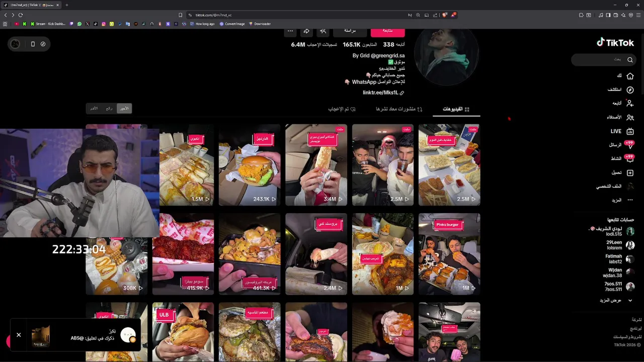Open the 'Pinks burger' video thumbnail
The width and height of the screenshot is (644, 362).
tap(449, 254)
